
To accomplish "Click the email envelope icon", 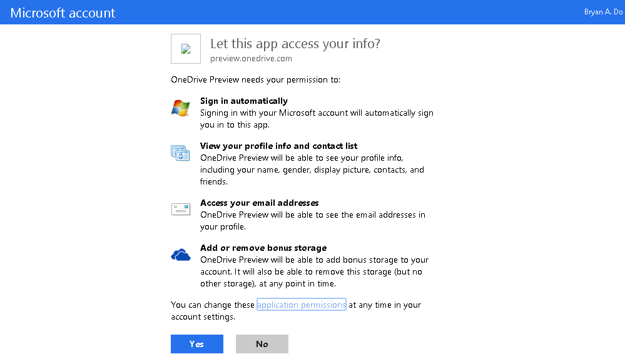I will [181, 209].
